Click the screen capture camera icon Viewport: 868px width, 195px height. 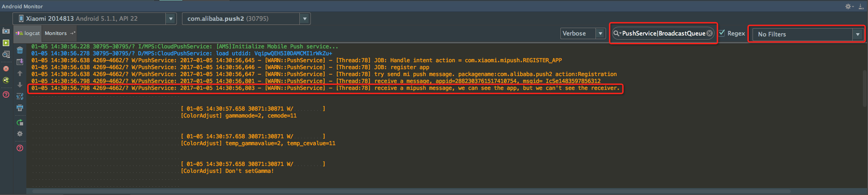[6, 31]
